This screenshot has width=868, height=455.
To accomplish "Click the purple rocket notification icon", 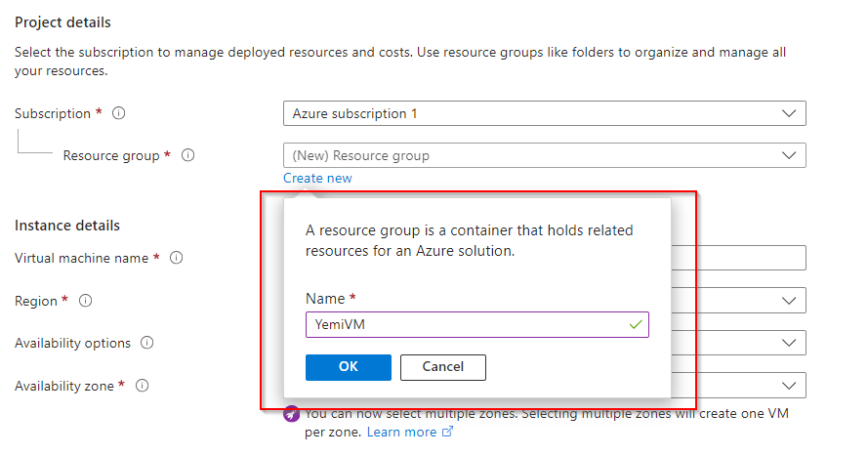I will point(292,414).
